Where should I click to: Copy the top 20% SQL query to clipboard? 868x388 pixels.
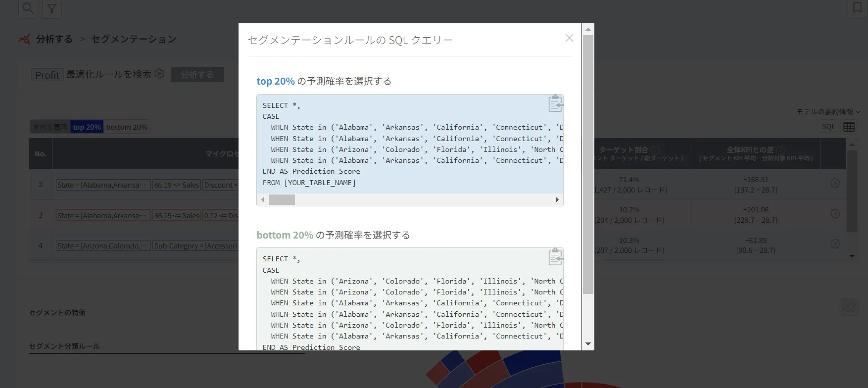tap(555, 103)
